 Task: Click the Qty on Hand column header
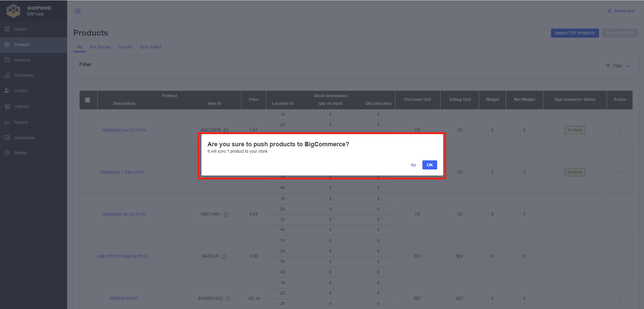click(330, 104)
